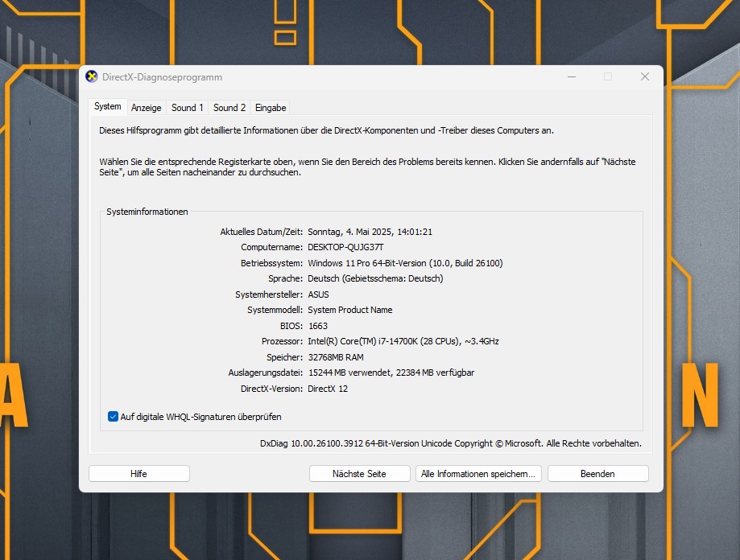Switch to the Anzeige tab

(147, 108)
